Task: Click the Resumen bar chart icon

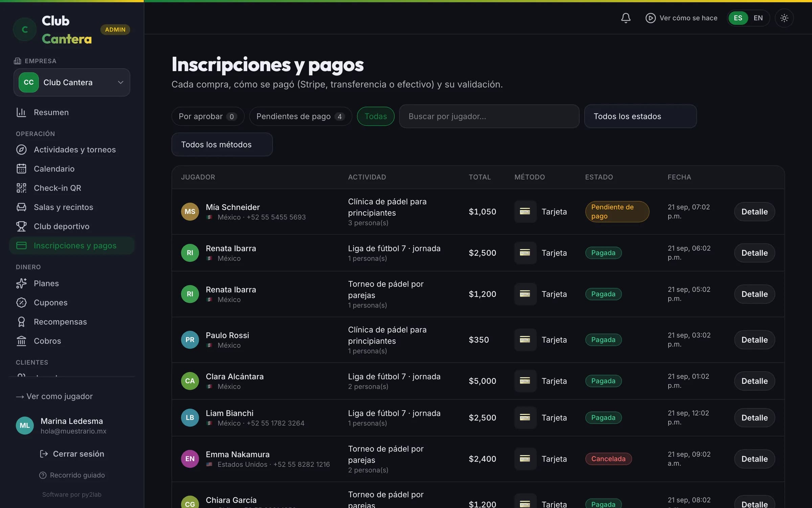Action: pos(21,112)
